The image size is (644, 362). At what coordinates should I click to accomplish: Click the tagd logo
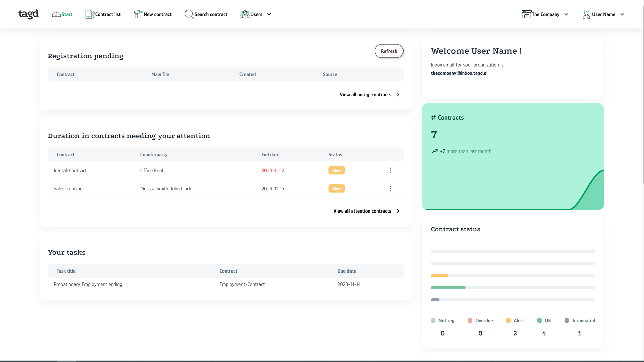click(28, 14)
